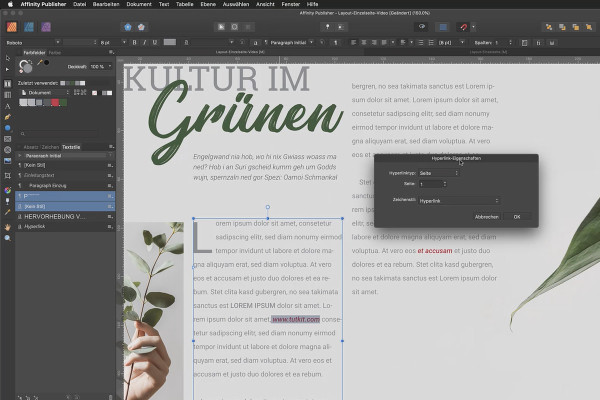Click the swatches search field
Image resolution: width=600 pixels, height=400 pixels.
58,134
